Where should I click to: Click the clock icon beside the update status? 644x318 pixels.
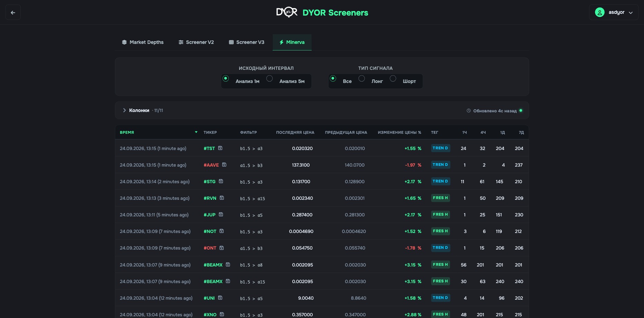tap(469, 111)
